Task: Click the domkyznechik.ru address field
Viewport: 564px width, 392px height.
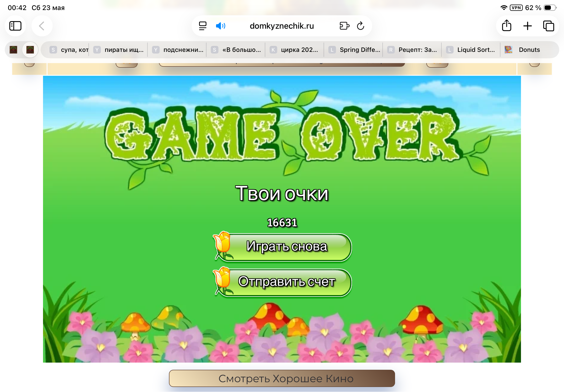Action: [282, 26]
